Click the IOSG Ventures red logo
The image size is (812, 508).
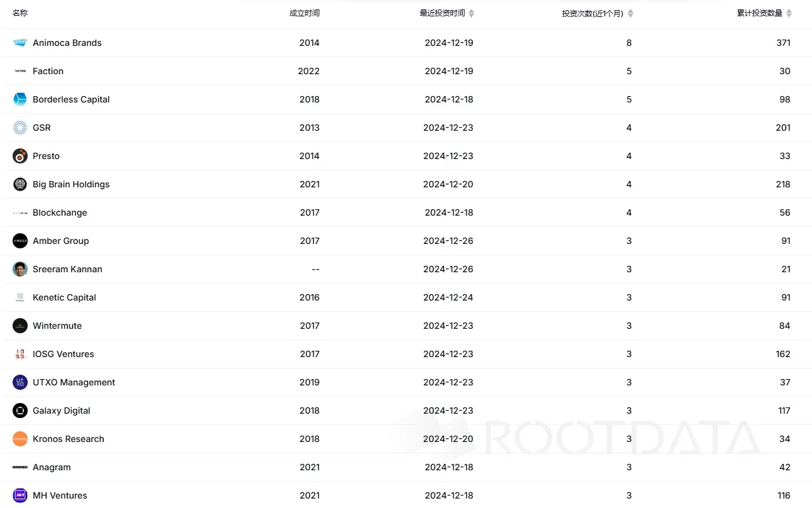[x=20, y=354]
